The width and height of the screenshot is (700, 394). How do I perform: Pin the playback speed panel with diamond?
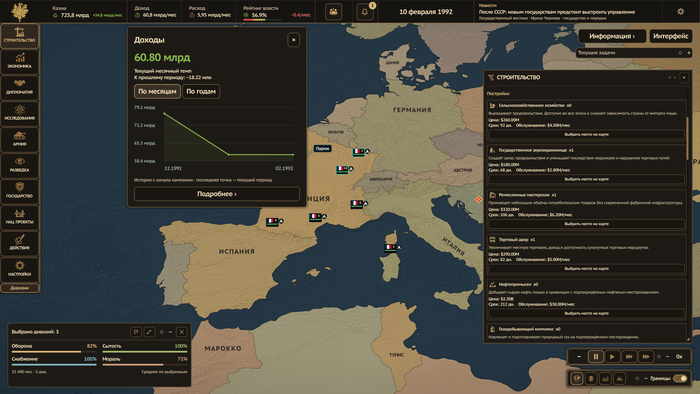[x=658, y=357]
